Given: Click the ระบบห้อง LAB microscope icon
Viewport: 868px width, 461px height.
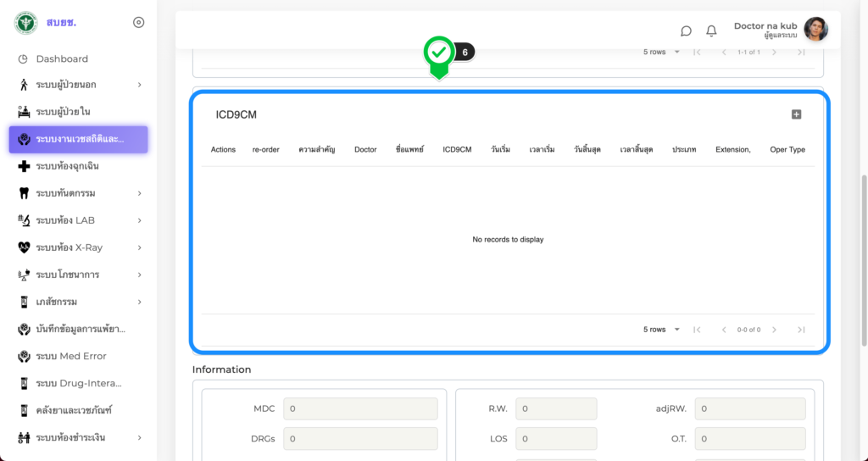Looking at the screenshot, I should 24,220.
